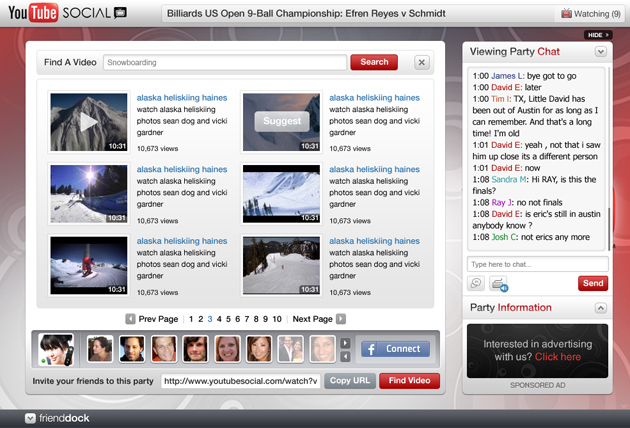Select the dark-haired man friend avatar
The image size is (630, 428).
[x=132, y=349]
